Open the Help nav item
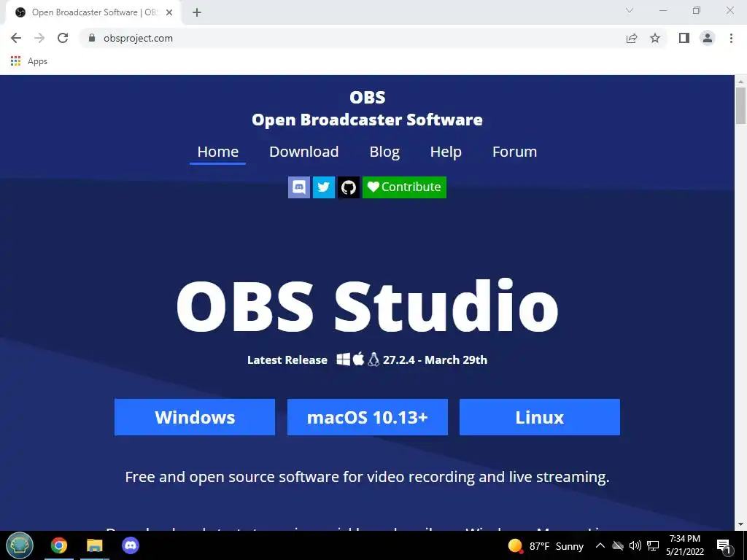Viewport: 747px width, 560px height. point(446,152)
